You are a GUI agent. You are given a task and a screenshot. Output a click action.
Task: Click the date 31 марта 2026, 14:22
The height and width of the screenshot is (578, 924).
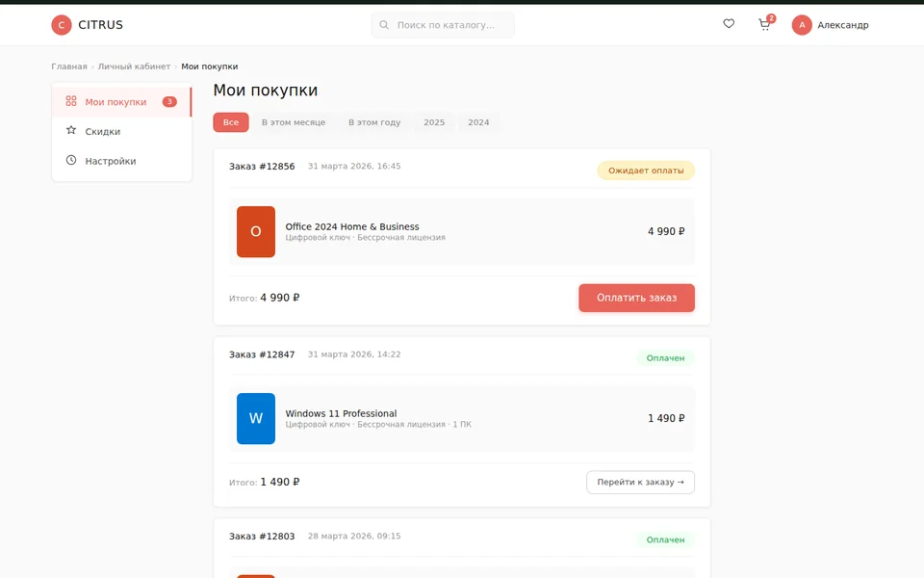coord(354,355)
